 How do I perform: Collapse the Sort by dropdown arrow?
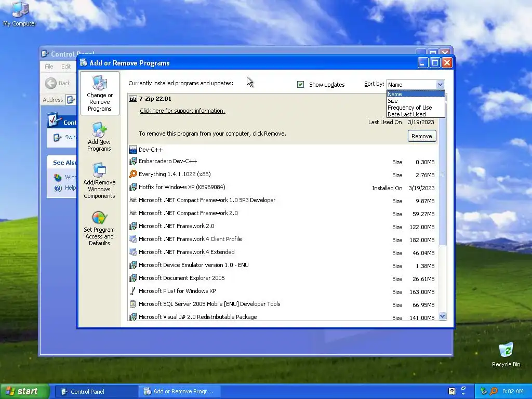pos(440,85)
